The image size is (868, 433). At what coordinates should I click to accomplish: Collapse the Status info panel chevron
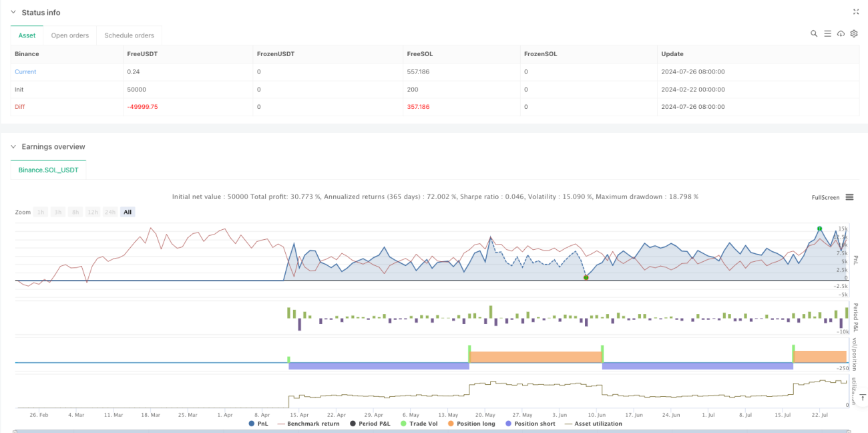click(13, 13)
